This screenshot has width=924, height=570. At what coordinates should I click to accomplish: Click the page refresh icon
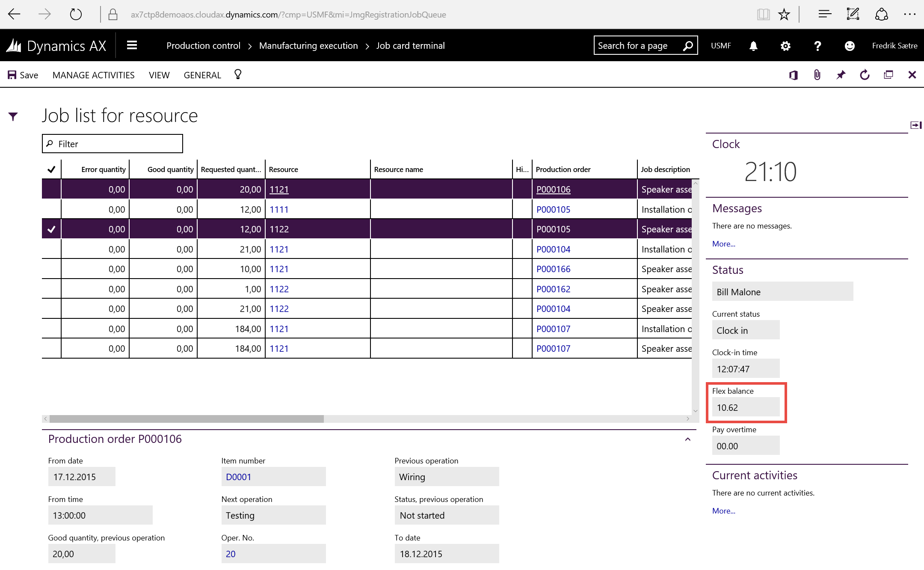pos(865,75)
